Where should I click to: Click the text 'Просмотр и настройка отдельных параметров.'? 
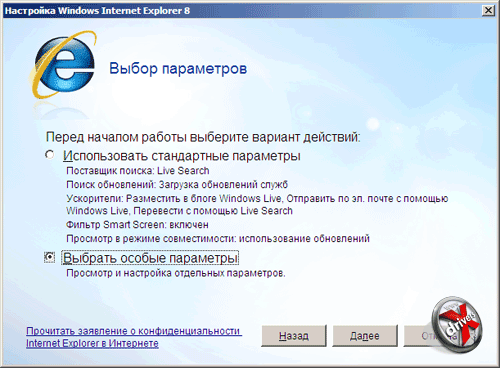pos(176,273)
